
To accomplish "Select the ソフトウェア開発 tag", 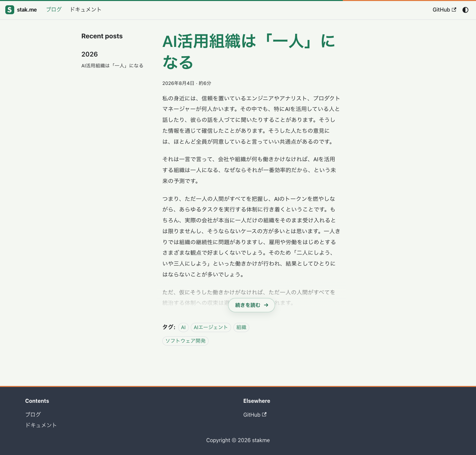I will [x=185, y=341].
